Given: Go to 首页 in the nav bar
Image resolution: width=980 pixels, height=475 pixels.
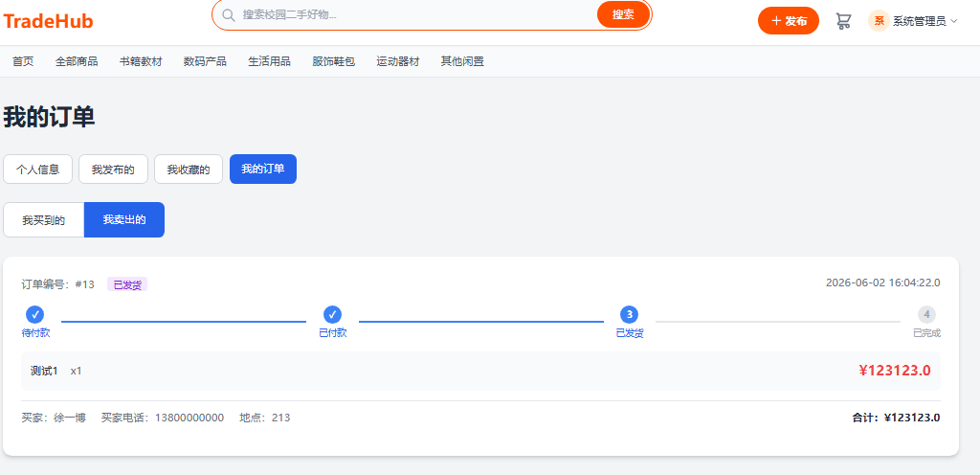Looking at the screenshot, I should click(x=23, y=61).
